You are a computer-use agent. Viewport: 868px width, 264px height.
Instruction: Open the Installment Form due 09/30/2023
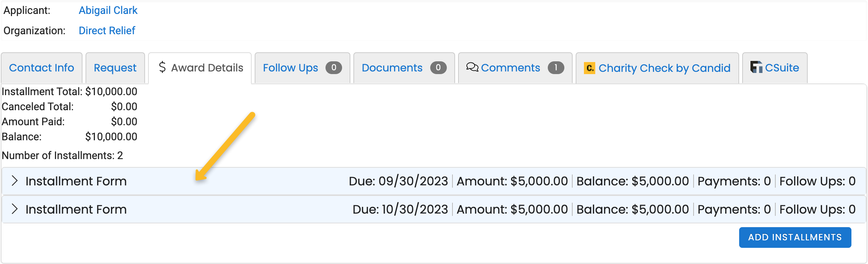434,181
